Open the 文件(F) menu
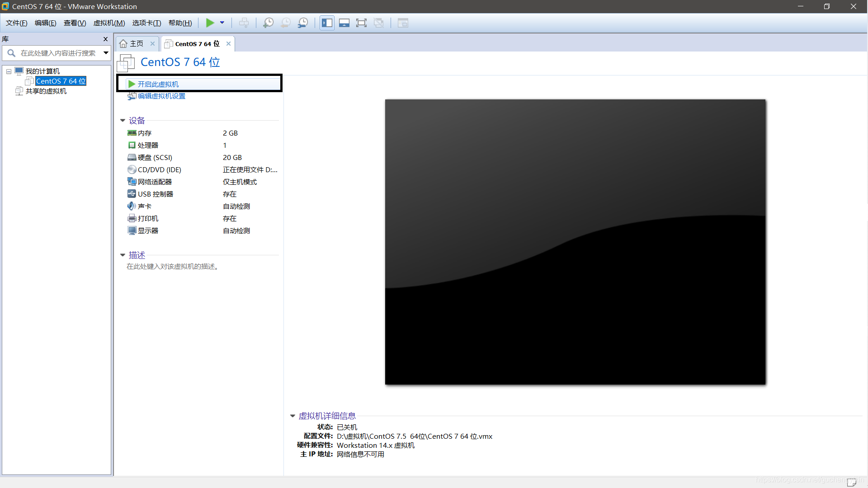Viewport: 868px width, 488px height. coord(17,23)
